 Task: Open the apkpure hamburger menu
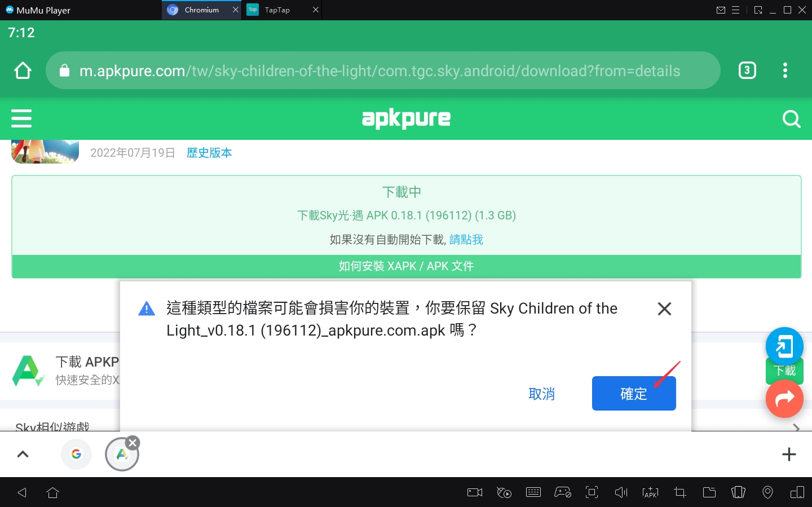(x=21, y=118)
